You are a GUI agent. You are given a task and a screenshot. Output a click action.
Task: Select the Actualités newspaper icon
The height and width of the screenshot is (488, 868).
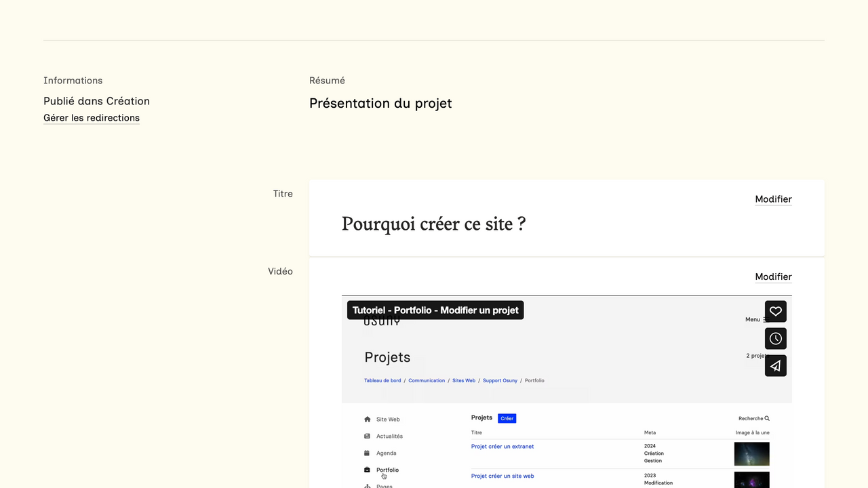click(x=368, y=436)
